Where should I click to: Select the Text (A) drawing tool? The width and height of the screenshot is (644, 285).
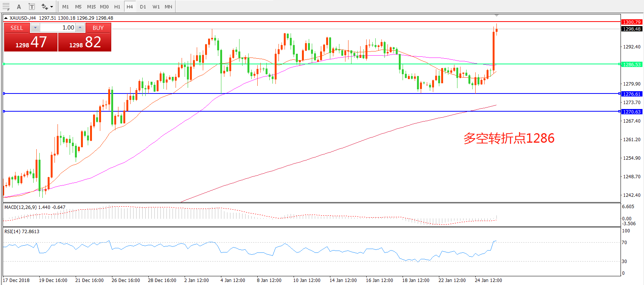click(19, 7)
